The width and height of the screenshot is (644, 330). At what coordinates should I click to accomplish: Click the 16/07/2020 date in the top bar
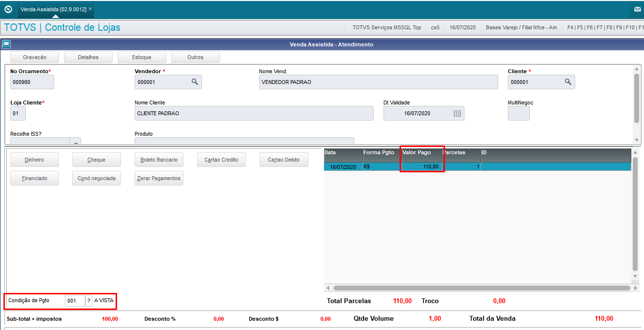[x=462, y=27]
